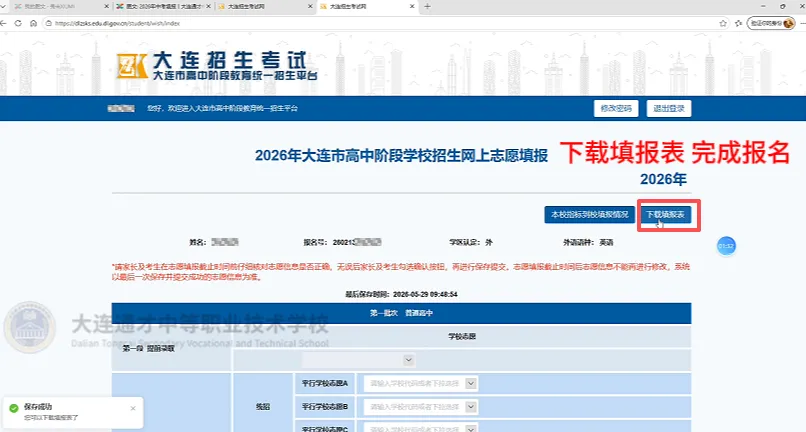Viewport: 806px width, 432px height.
Task: Click the red warning notice paragraph
Action: click(x=401, y=272)
